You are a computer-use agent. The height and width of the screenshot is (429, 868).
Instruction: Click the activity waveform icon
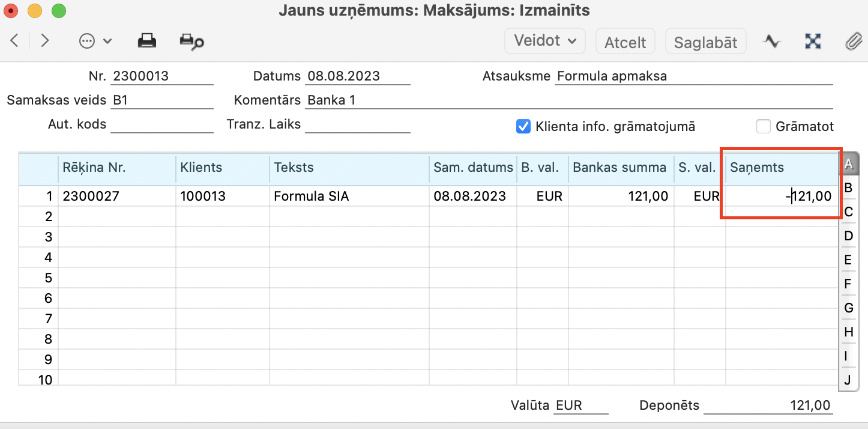pos(771,41)
